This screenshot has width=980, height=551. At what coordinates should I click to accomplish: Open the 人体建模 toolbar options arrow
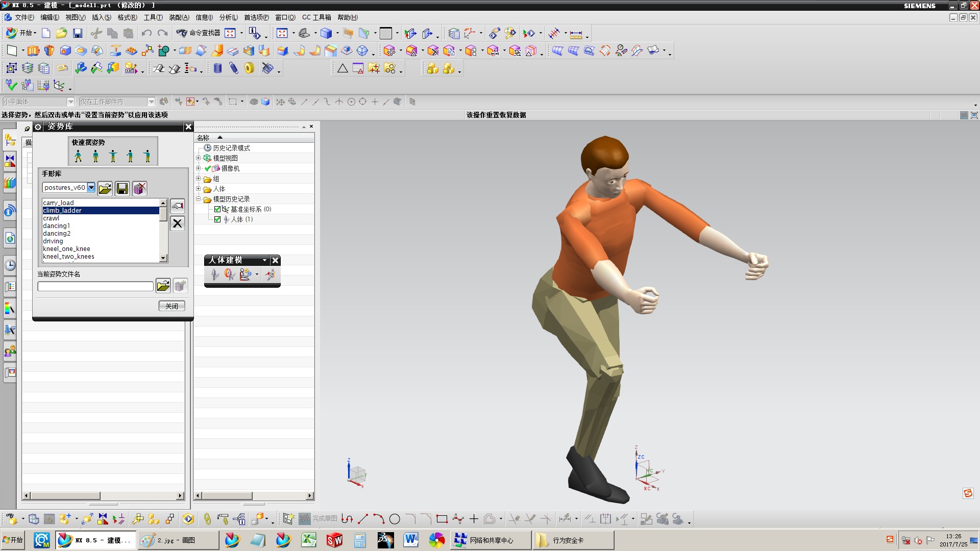pyautogui.click(x=264, y=260)
